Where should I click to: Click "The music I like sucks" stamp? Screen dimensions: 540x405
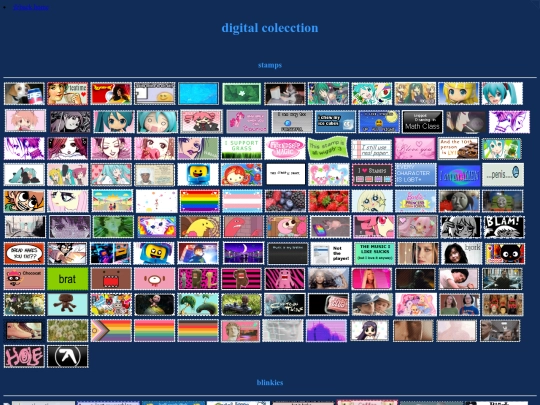[375, 253]
